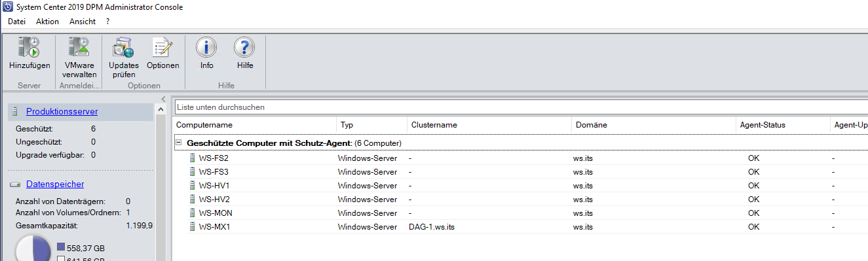Select the server icon next to WS-FS3
Viewport: 868px width, 261px height.
coord(192,172)
